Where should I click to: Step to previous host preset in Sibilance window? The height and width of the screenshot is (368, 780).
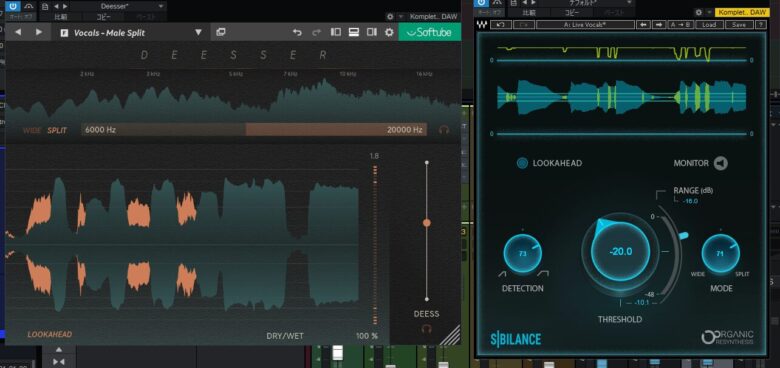coord(524,2)
